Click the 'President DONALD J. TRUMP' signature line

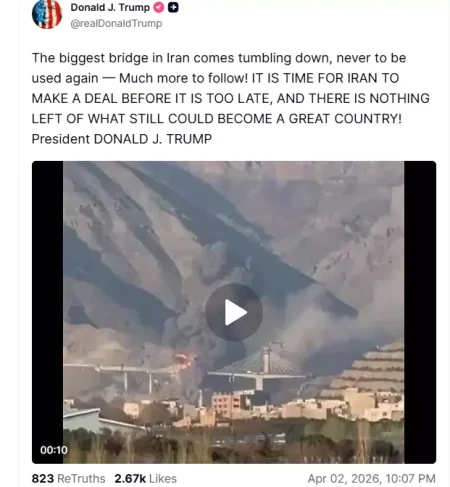(x=122, y=139)
